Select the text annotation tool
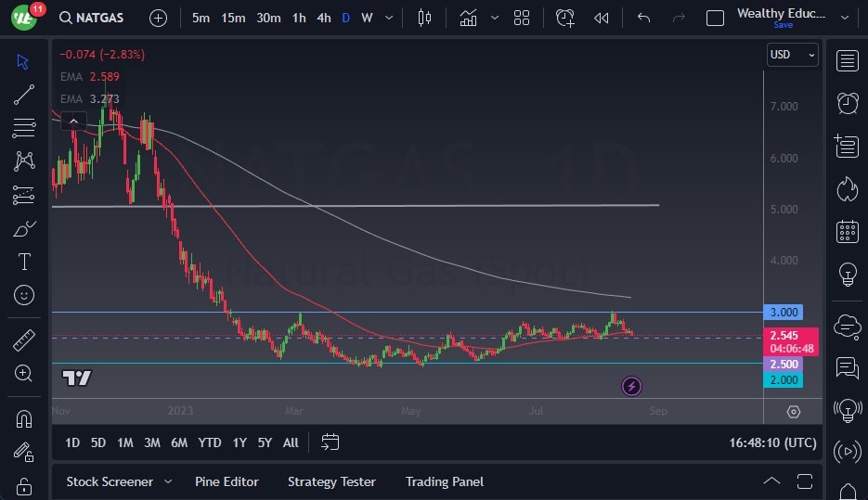The image size is (868, 500). coord(24,262)
